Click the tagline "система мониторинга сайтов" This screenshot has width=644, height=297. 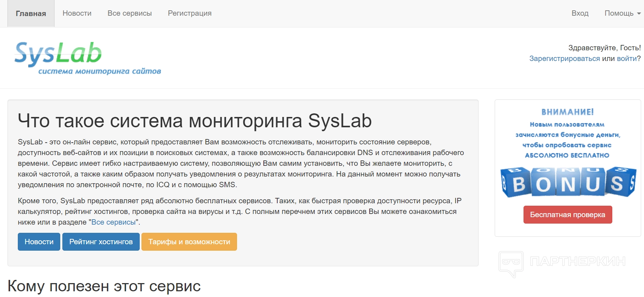(99, 71)
